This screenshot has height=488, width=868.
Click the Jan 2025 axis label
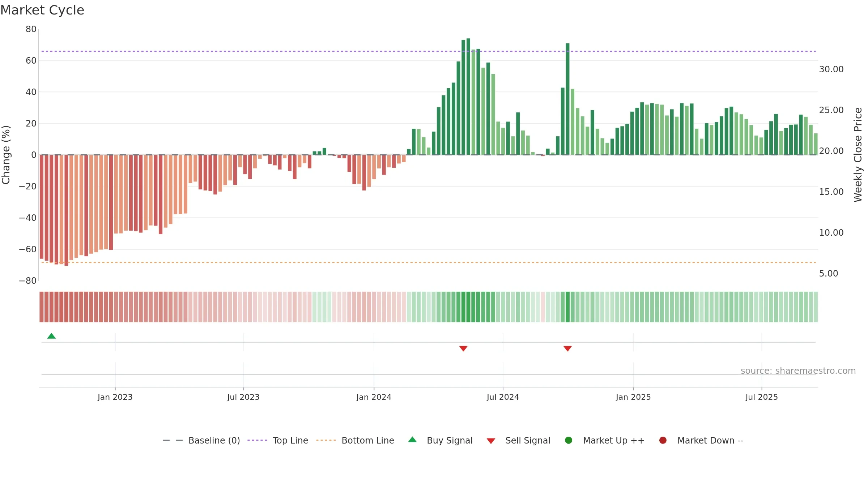[633, 397]
